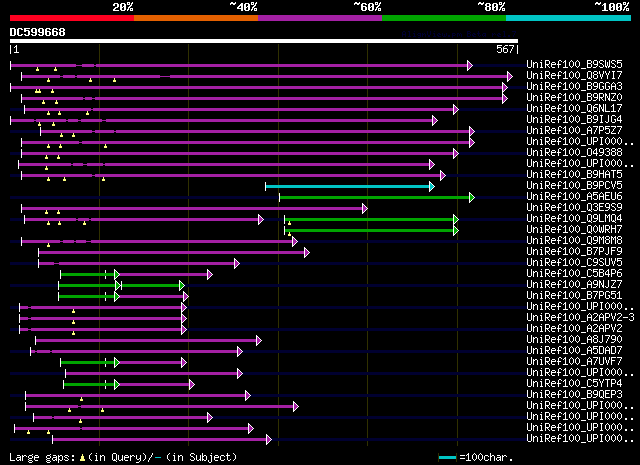The height and width of the screenshot is (465, 640).
Task: Open the UniRef100_Q6NL17 hit label
Action: [574, 108]
